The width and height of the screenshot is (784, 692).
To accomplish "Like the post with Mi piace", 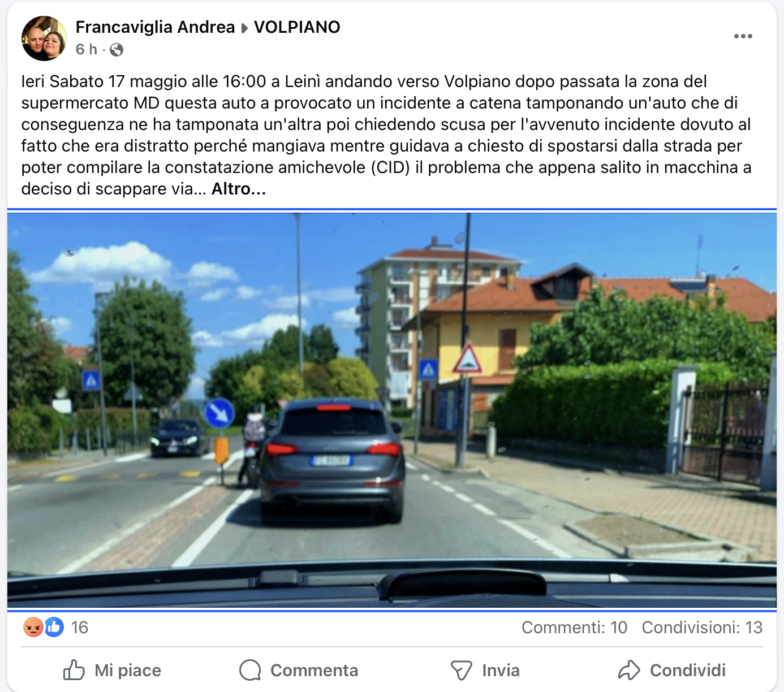I will point(112,670).
